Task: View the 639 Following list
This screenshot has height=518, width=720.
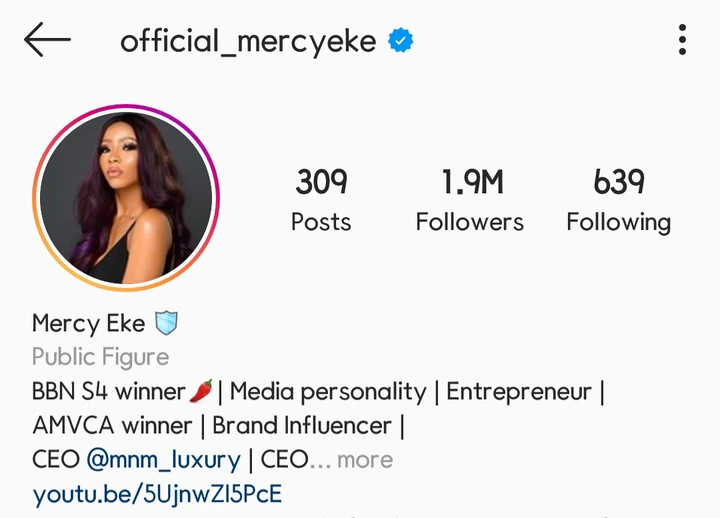Action: (x=619, y=199)
